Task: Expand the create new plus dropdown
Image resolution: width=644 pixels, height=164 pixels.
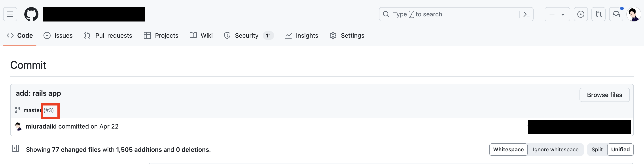Action: point(557,14)
